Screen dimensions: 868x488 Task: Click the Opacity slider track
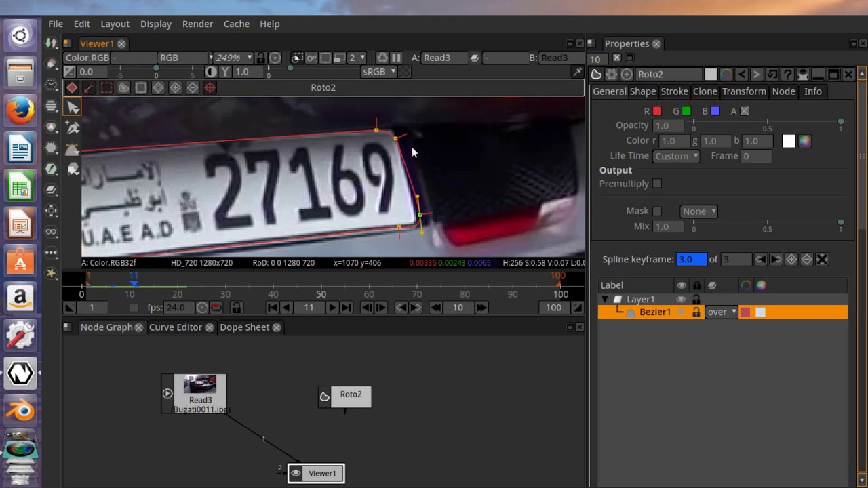click(767, 122)
